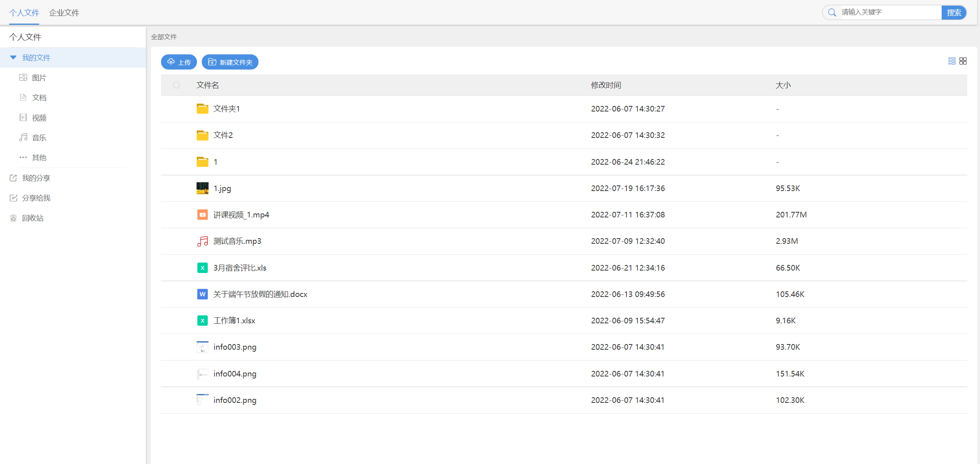Screen dimensions: 980x464
Task: Switch to 企业文件 tab
Action: coord(64,13)
